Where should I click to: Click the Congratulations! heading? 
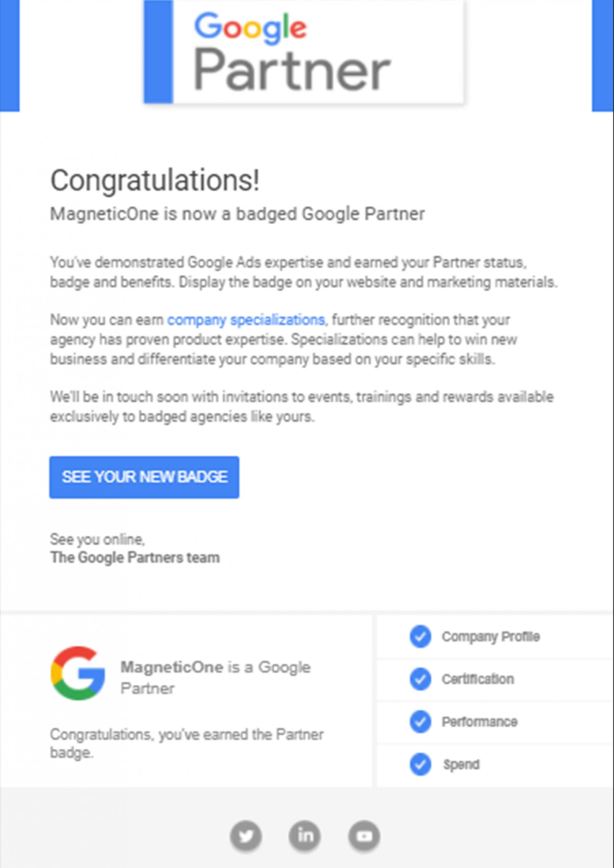point(155,180)
